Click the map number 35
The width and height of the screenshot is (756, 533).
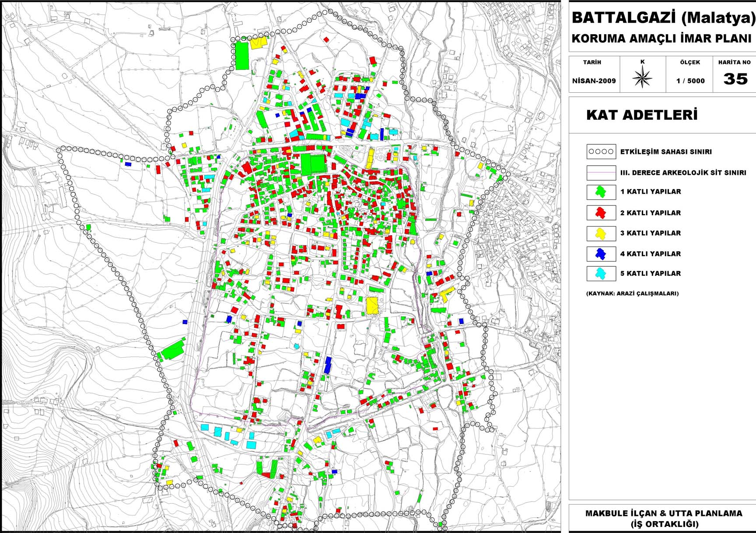coord(735,79)
